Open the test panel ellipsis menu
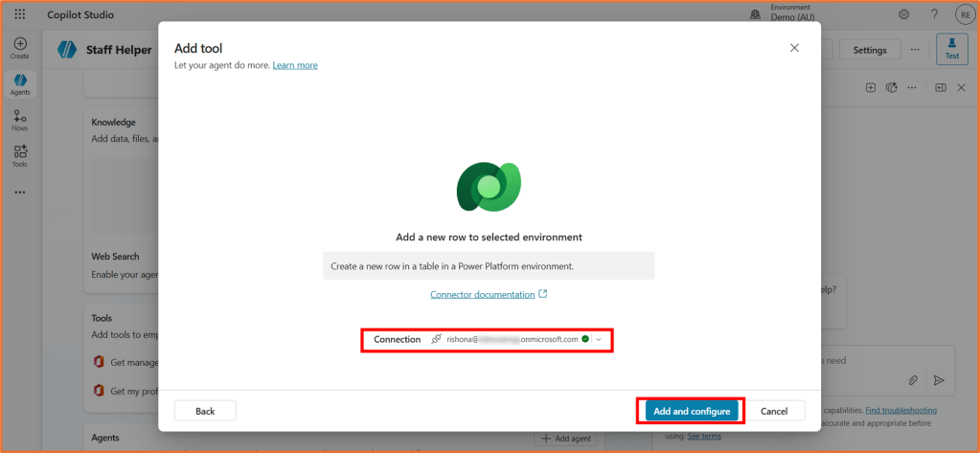 (912, 88)
